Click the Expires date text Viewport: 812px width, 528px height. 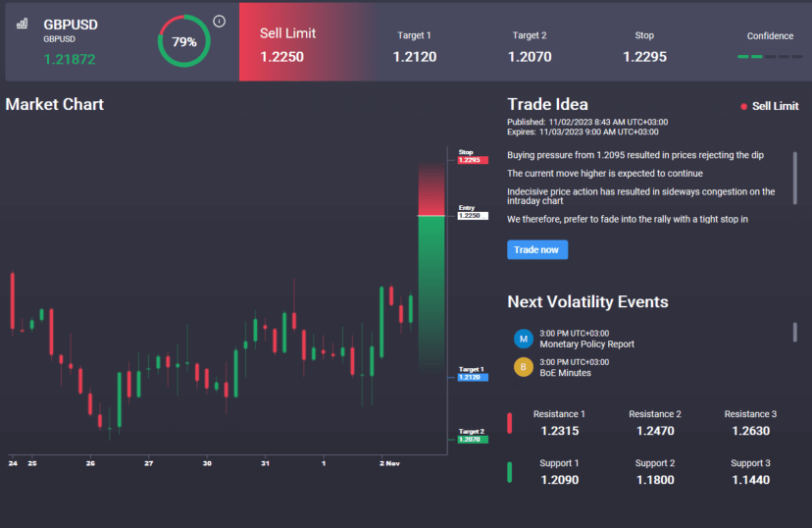coord(583,132)
